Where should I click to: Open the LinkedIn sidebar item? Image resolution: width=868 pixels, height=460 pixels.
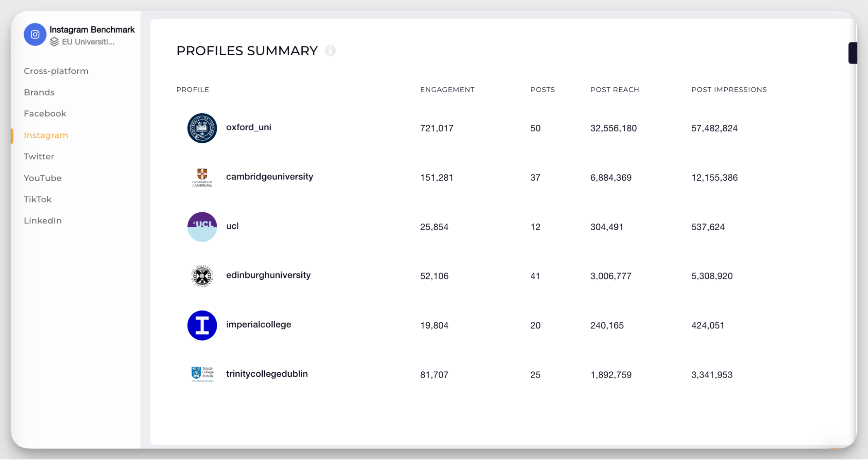point(43,221)
